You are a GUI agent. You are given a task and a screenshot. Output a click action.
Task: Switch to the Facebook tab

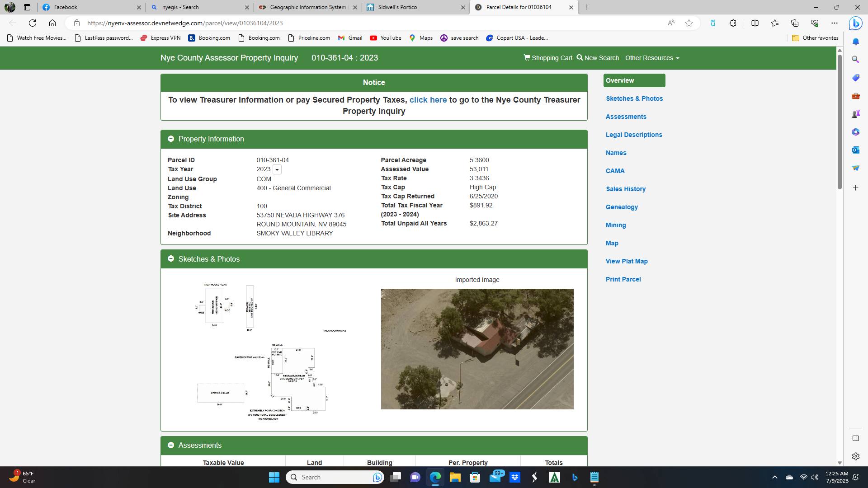91,7
